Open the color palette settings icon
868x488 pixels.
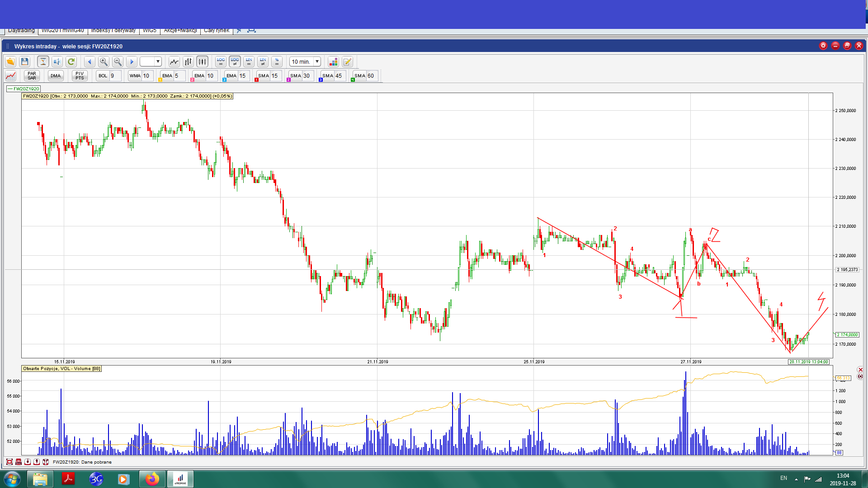[333, 62]
